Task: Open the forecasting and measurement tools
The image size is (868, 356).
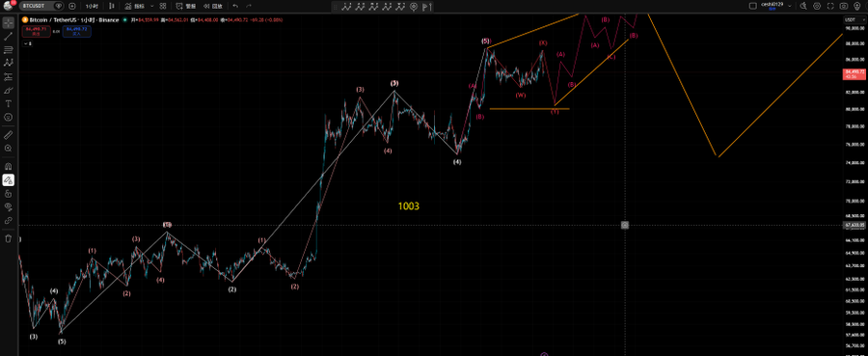Action: [9, 76]
